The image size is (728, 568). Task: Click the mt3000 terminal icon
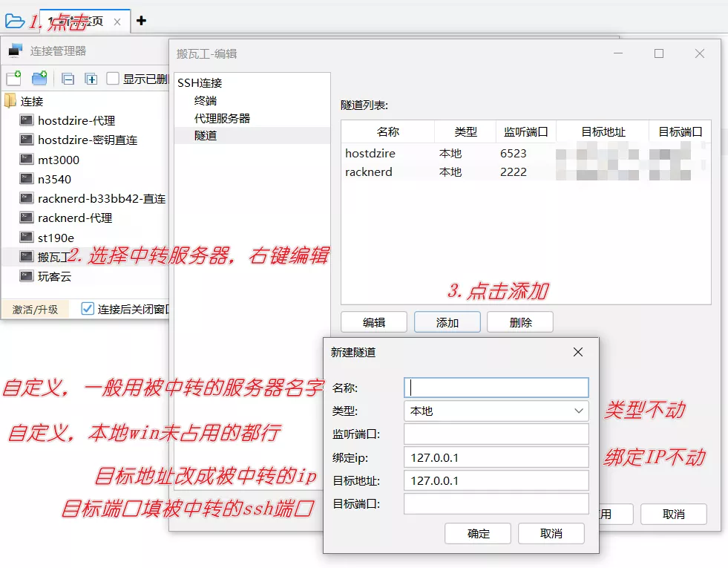click(x=27, y=160)
